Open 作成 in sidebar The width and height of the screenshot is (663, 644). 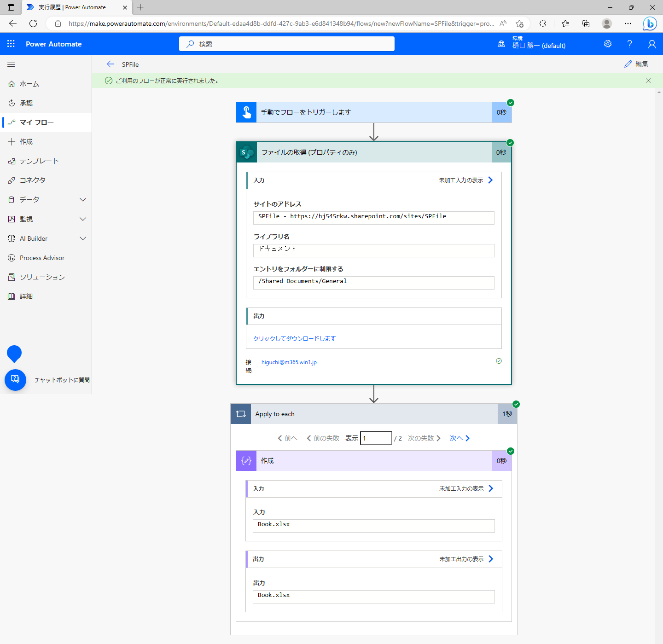click(46, 142)
